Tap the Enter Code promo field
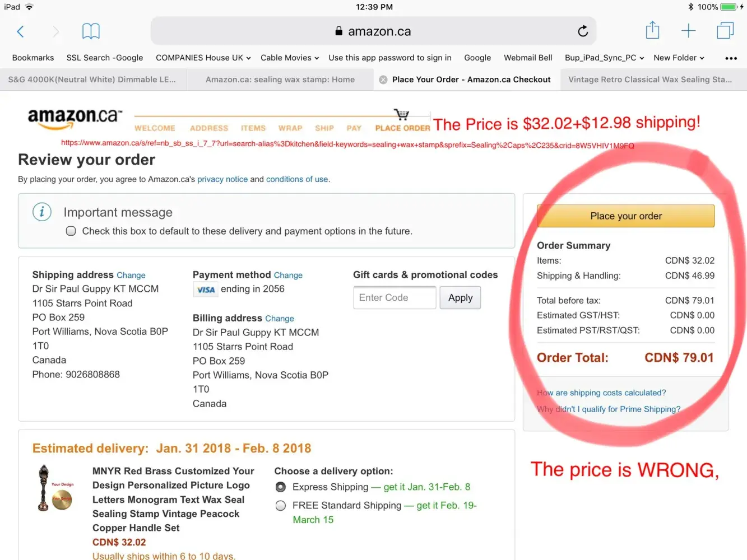This screenshot has width=747, height=560. pos(395,298)
